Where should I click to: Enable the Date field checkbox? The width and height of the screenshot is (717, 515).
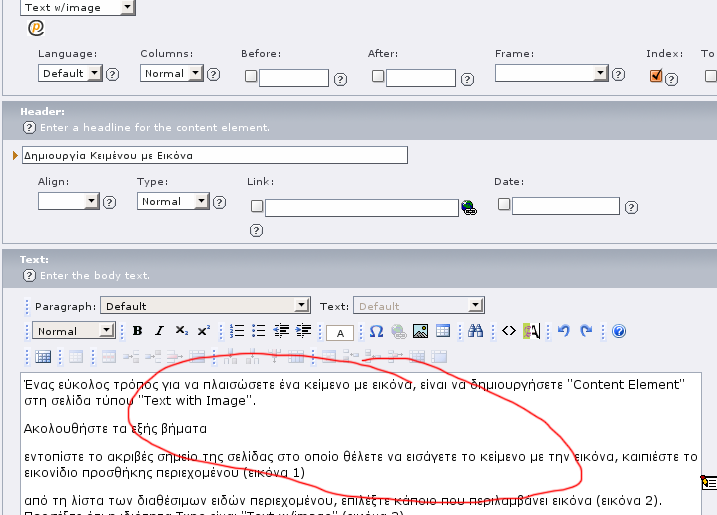coord(504,204)
